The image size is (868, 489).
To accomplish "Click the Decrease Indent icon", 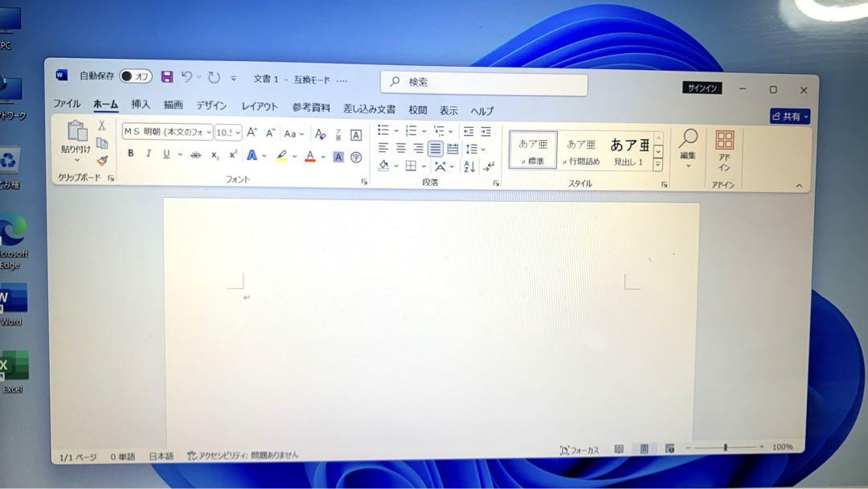I will coord(469,132).
